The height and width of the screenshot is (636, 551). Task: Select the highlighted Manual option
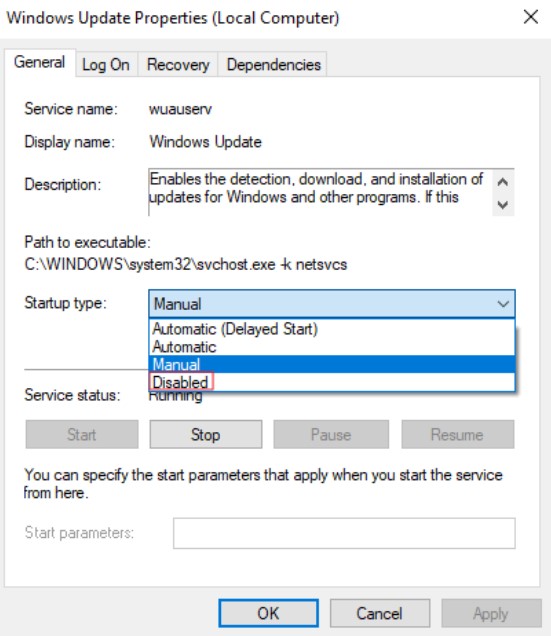(x=332, y=364)
